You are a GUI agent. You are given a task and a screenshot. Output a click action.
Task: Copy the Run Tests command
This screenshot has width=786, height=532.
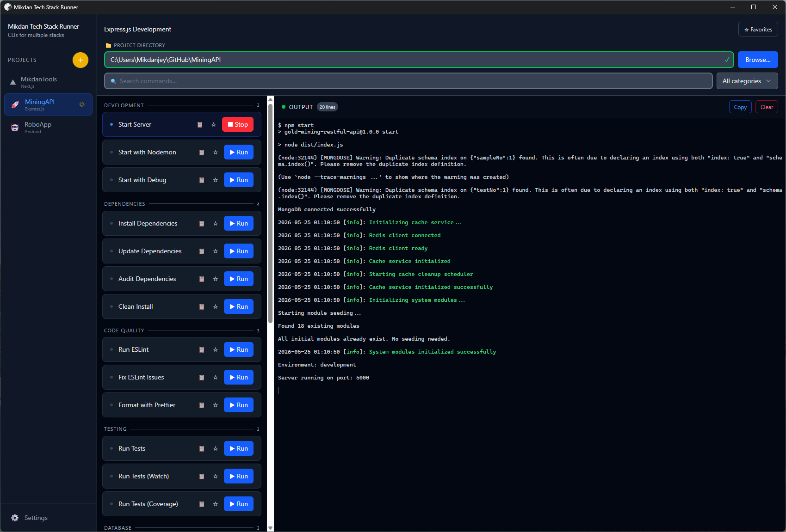[x=202, y=449]
